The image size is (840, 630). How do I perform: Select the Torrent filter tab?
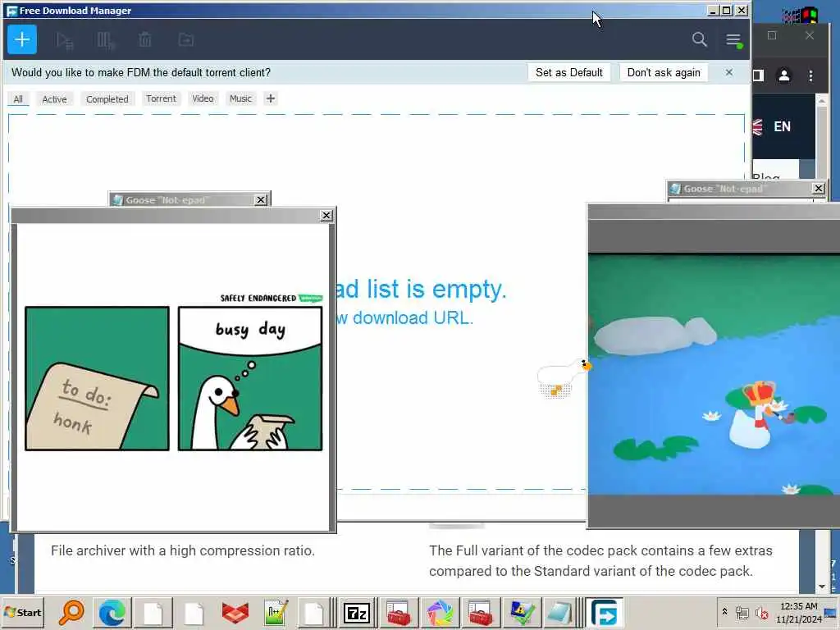click(x=161, y=98)
